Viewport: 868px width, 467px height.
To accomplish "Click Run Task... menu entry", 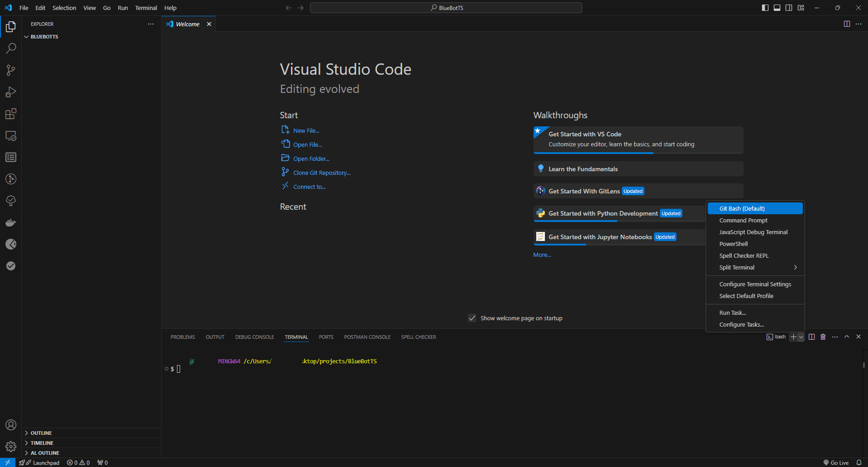I will tap(755, 313).
